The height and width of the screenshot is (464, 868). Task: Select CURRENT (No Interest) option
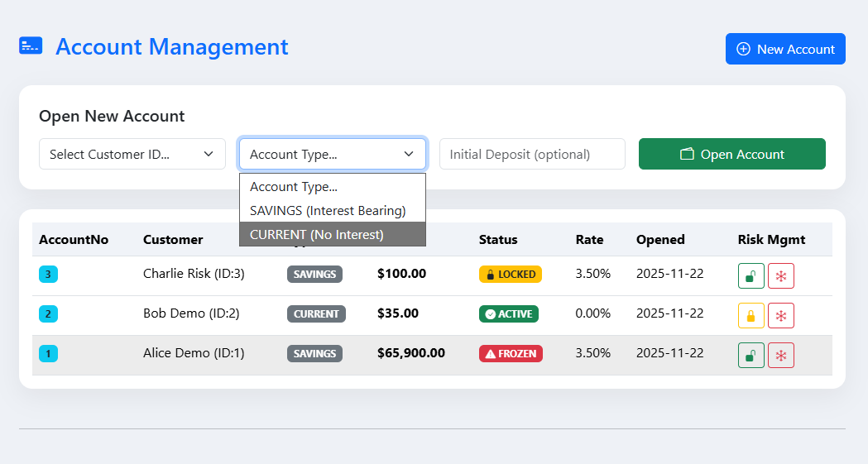(317, 234)
